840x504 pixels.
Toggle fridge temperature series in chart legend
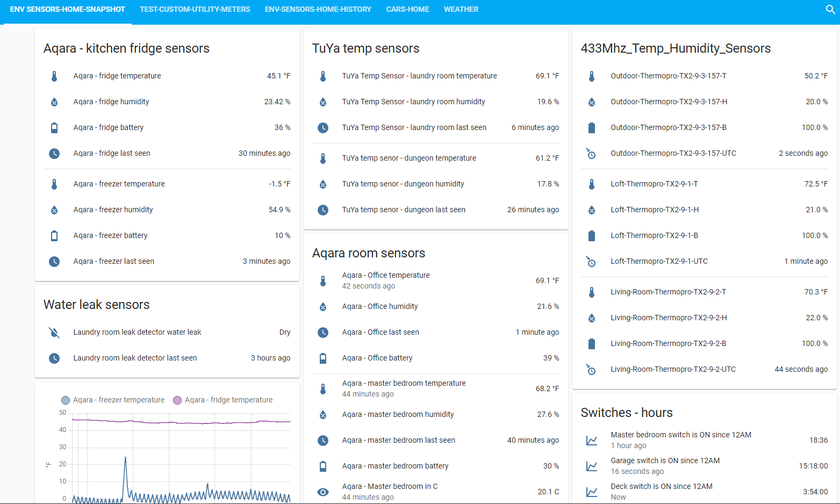point(223,400)
